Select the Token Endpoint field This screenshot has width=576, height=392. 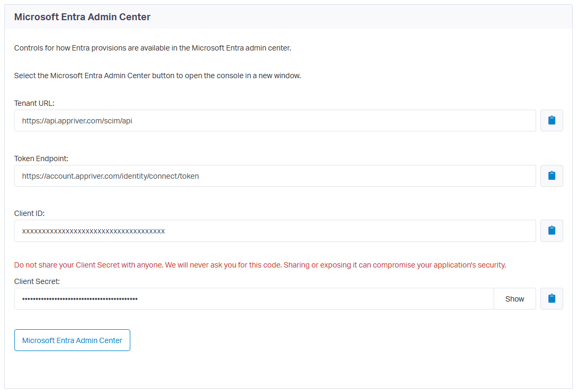[x=275, y=176]
